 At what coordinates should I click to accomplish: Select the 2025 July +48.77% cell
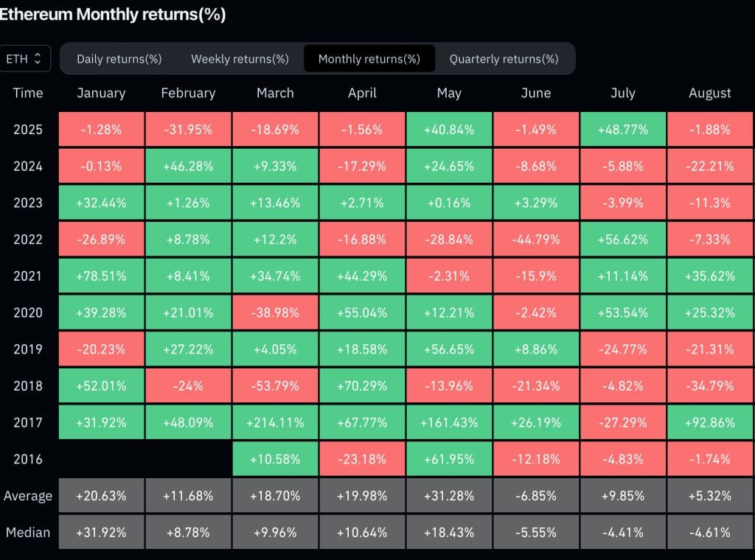click(623, 129)
